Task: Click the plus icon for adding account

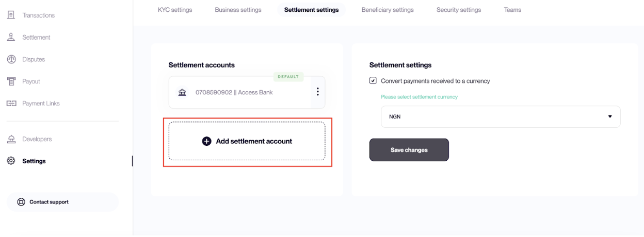Action: click(x=206, y=141)
